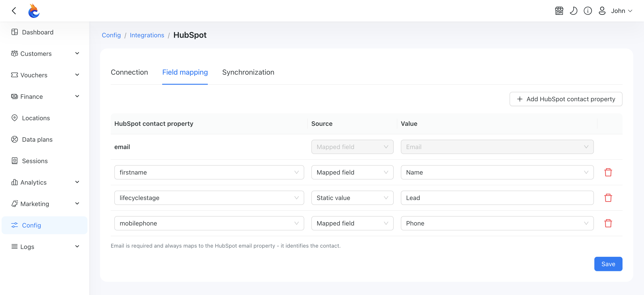Delete the lifecyclestage mapping row

[x=608, y=198]
